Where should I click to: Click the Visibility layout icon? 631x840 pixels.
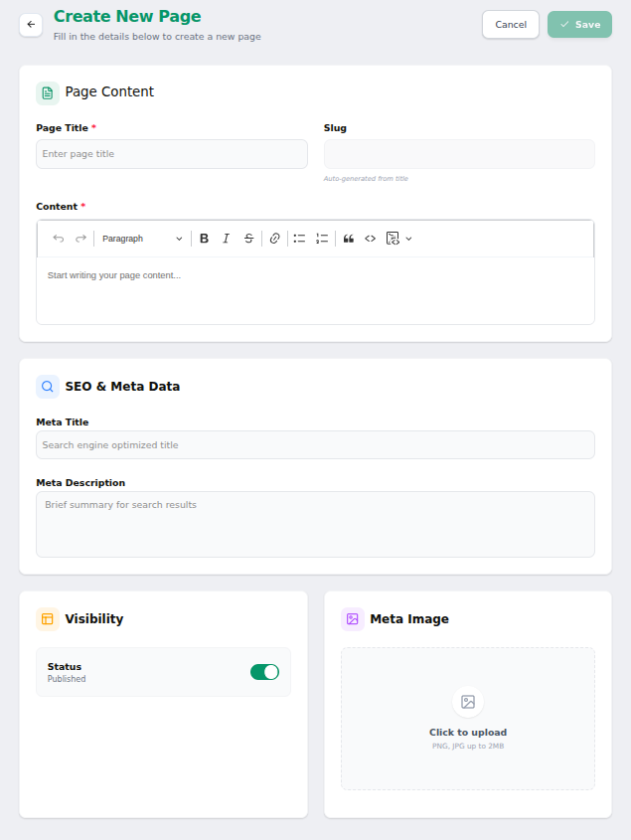(48, 618)
